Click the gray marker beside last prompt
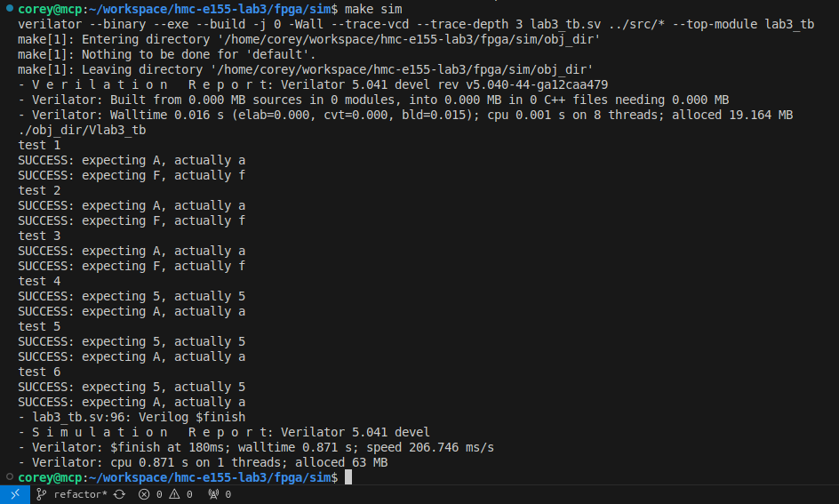The width and height of the screenshot is (839, 504). click(x=10, y=478)
